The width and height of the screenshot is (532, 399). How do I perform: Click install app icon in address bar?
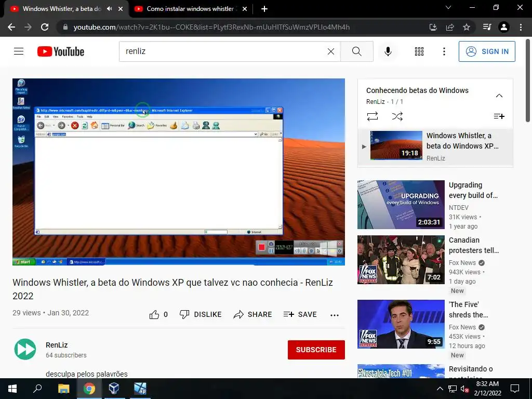433,27
